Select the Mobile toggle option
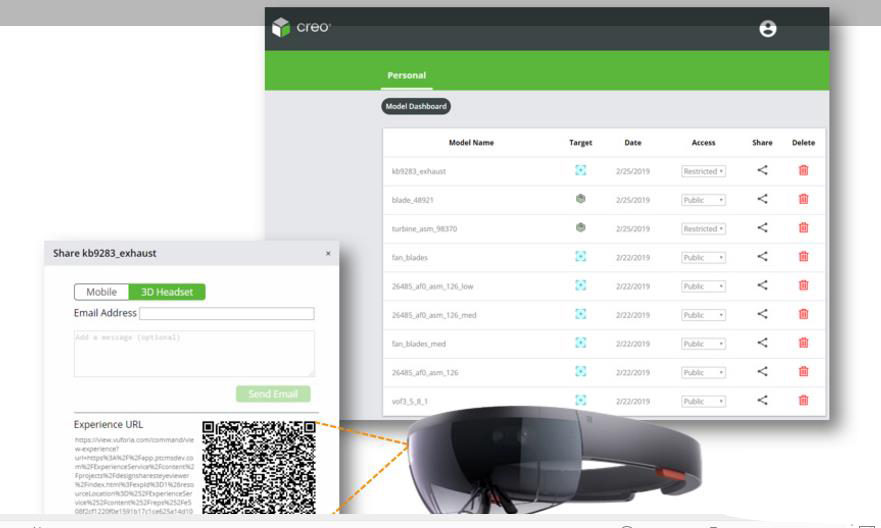881x528 pixels. click(x=102, y=292)
